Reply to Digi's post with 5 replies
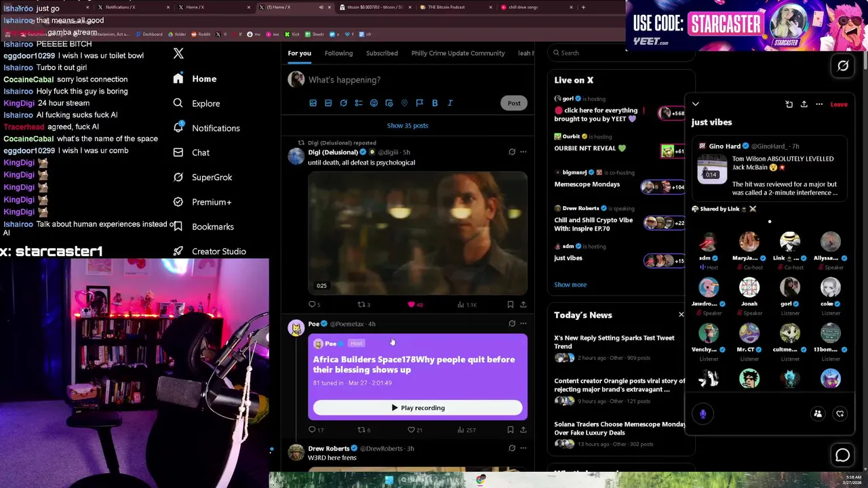Viewport: 868px width, 488px height. tap(314, 304)
